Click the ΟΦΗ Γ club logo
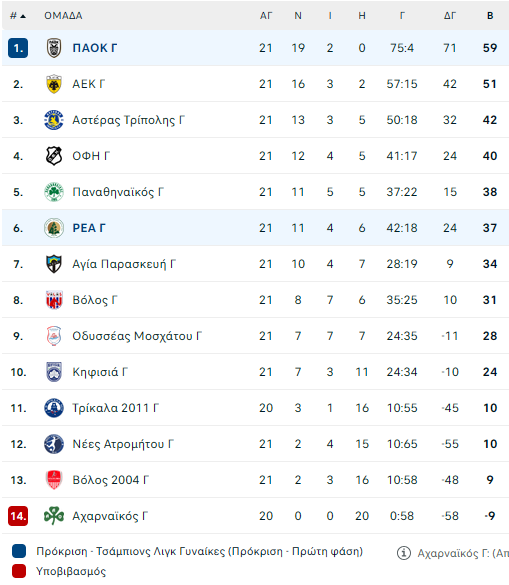This screenshot has height=585, width=509. 54,156
